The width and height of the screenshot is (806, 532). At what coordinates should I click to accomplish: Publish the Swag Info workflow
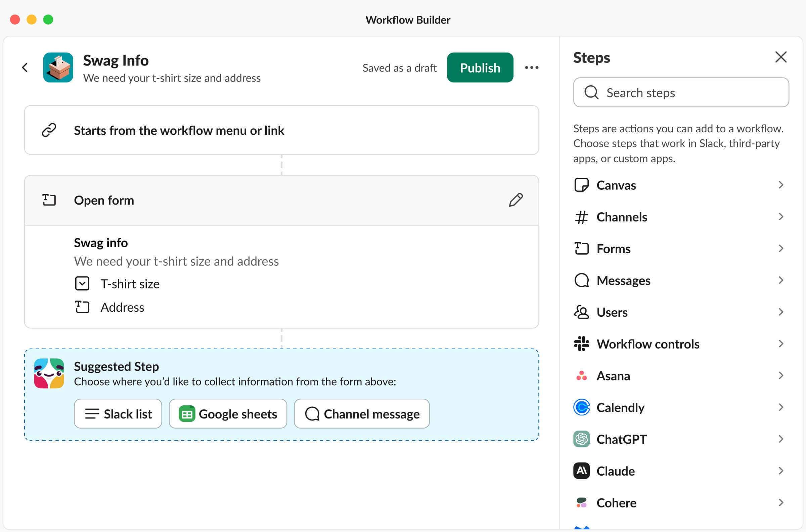480,68
